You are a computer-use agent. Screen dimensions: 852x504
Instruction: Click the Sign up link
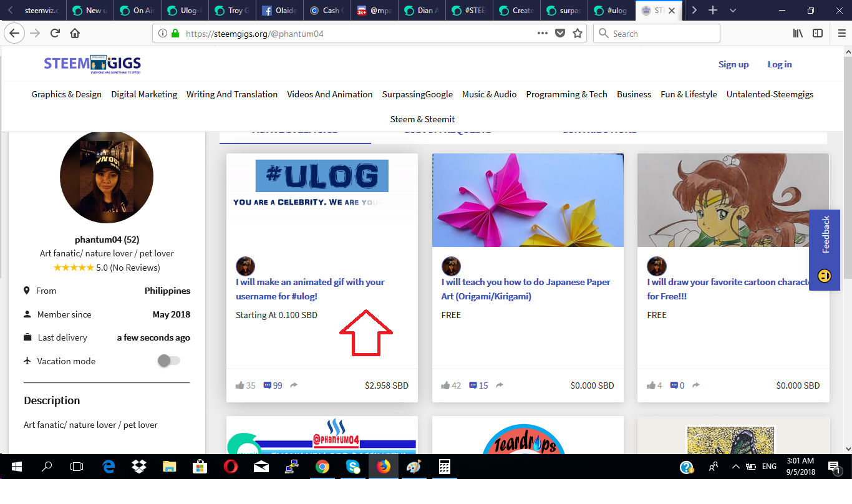point(733,64)
